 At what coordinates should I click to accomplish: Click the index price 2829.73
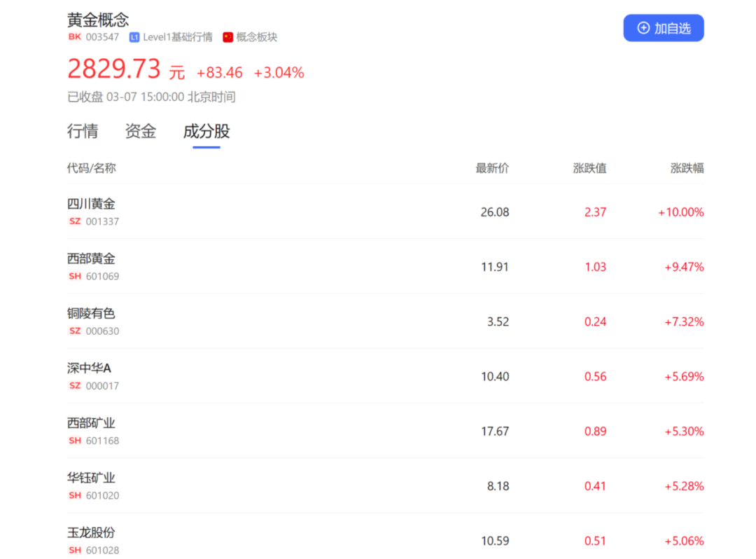pyautogui.click(x=114, y=69)
